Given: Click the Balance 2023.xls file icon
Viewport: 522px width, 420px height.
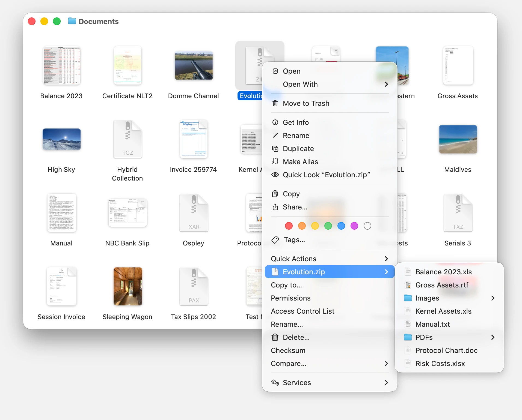Looking at the screenshot, I should [408, 272].
